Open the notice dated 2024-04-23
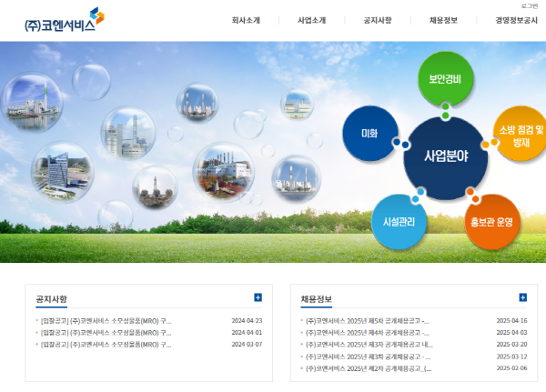The width and height of the screenshot is (546, 392). click(106, 321)
